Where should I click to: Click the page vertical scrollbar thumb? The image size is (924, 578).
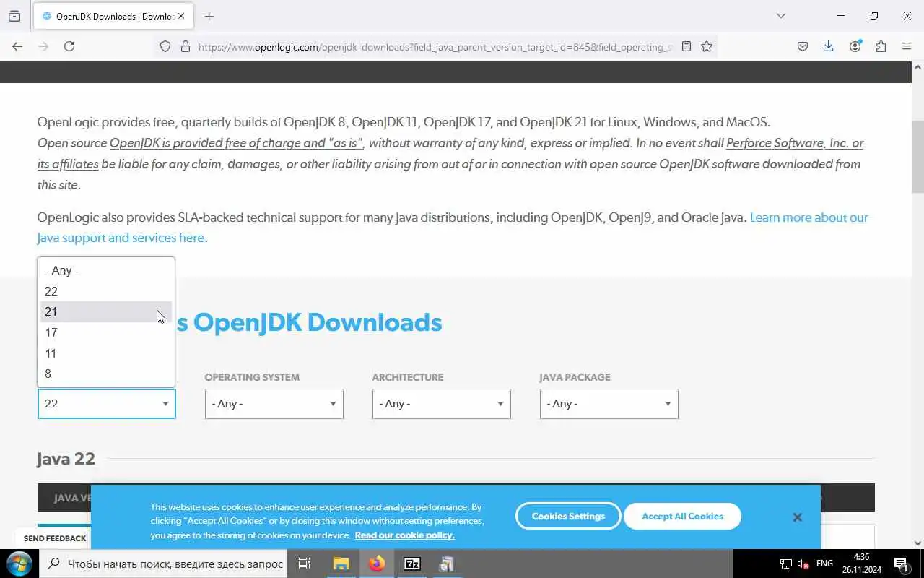click(918, 155)
